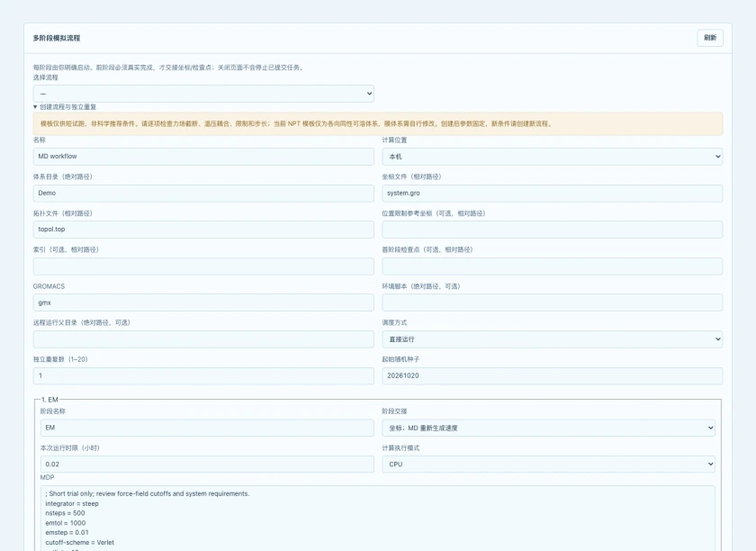756x551 pixels.
Task: Click the 起始随机种子 field with 20261020
Action: tap(552, 375)
